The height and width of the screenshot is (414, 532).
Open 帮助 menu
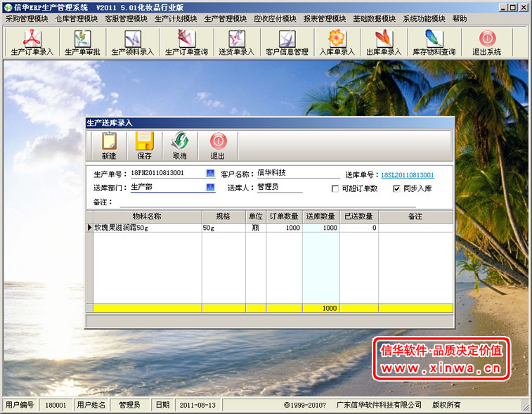coord(460,19)
